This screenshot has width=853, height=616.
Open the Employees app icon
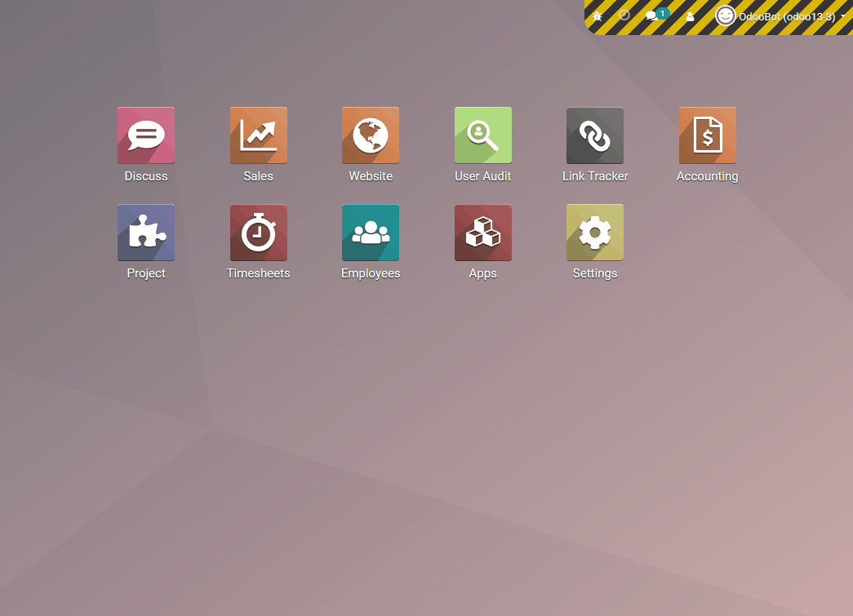point(371,233)
